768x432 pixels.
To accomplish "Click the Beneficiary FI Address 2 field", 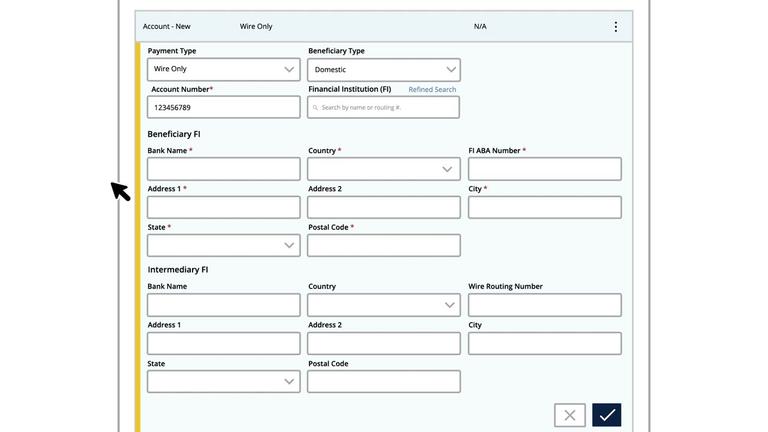I will point(384,207).
